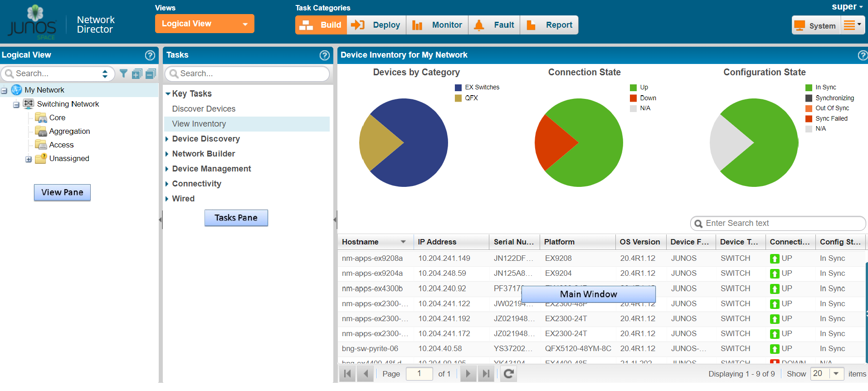Click the next page arrow icon
This screenshot has height=391, width=868.
click(x=468, y=374)
